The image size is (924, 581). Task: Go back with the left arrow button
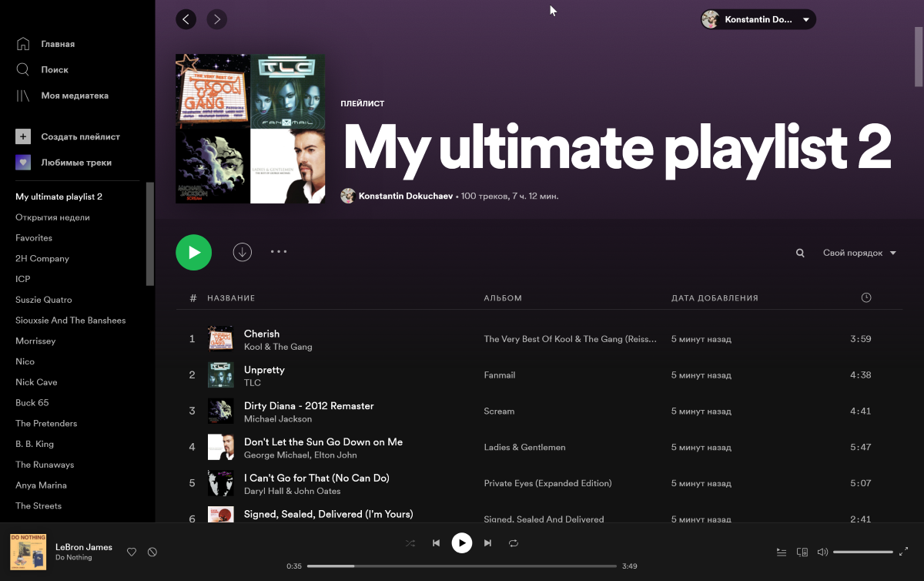tap(186, 19)
